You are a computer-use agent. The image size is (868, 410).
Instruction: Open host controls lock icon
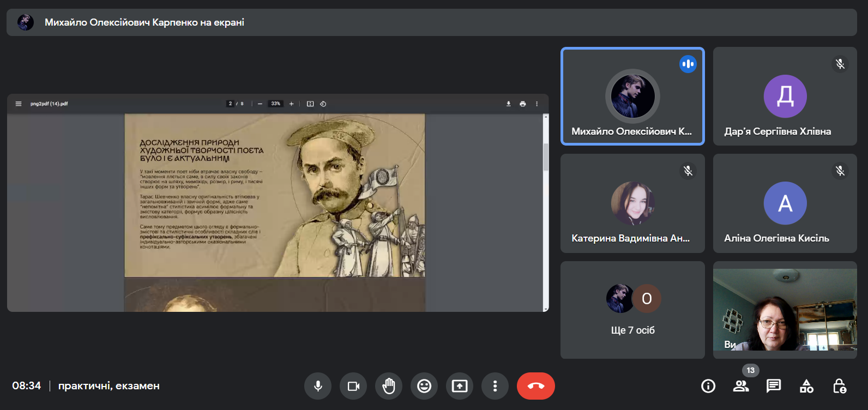tap(840, 386)
